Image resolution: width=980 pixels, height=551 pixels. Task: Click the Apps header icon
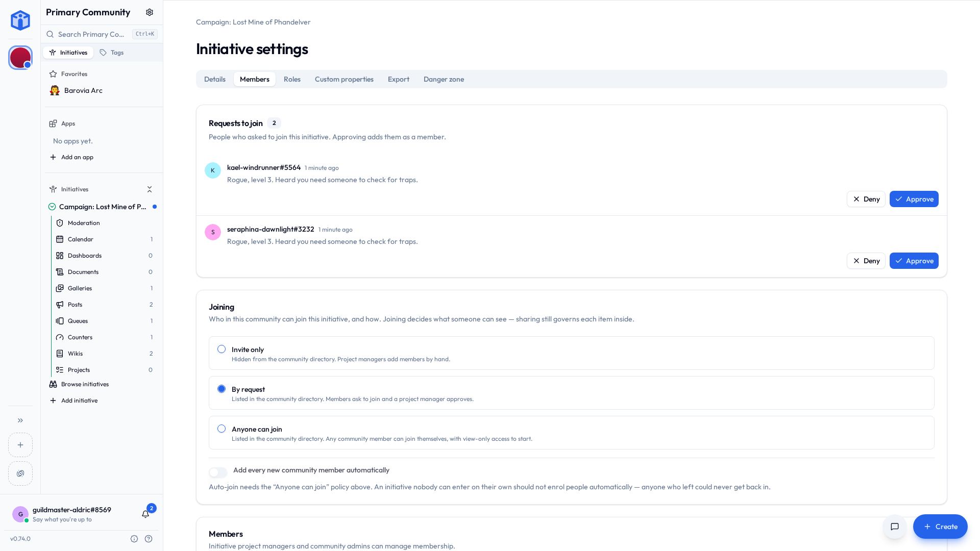(53, 123)
